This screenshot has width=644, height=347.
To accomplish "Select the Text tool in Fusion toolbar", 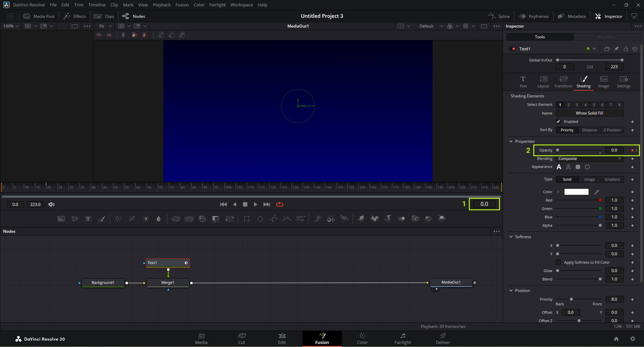I will [88, 219].
